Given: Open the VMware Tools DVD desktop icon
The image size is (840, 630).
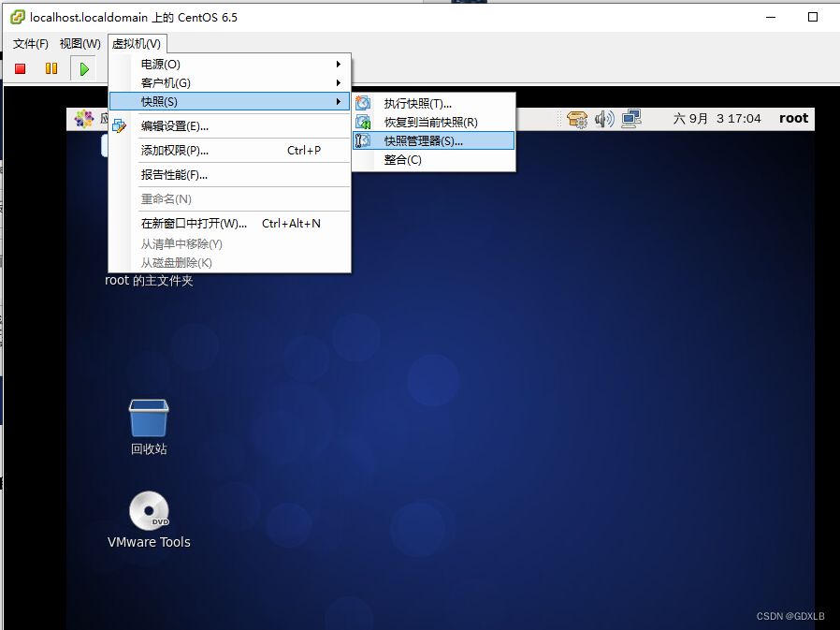Looking at the screenshot, I should (x=148, y=511).
